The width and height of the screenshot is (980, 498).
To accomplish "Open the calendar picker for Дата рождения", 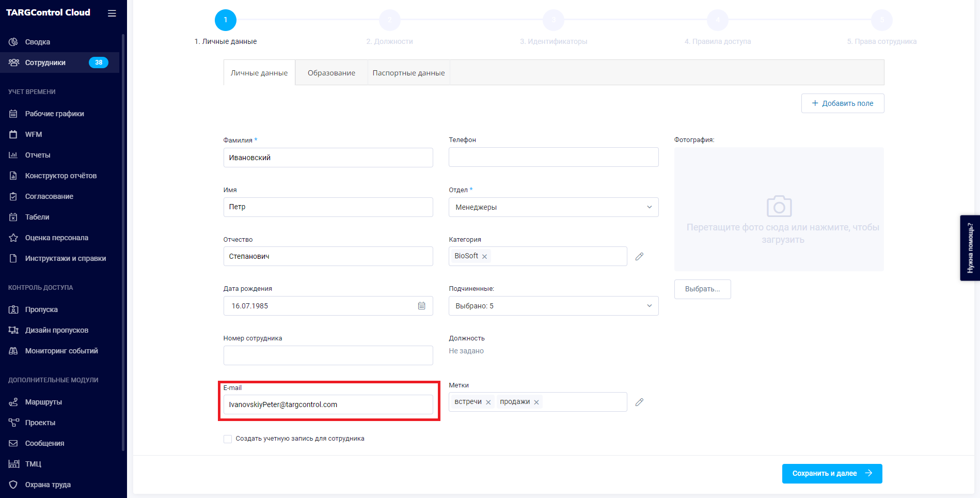I will pos(421,306).
